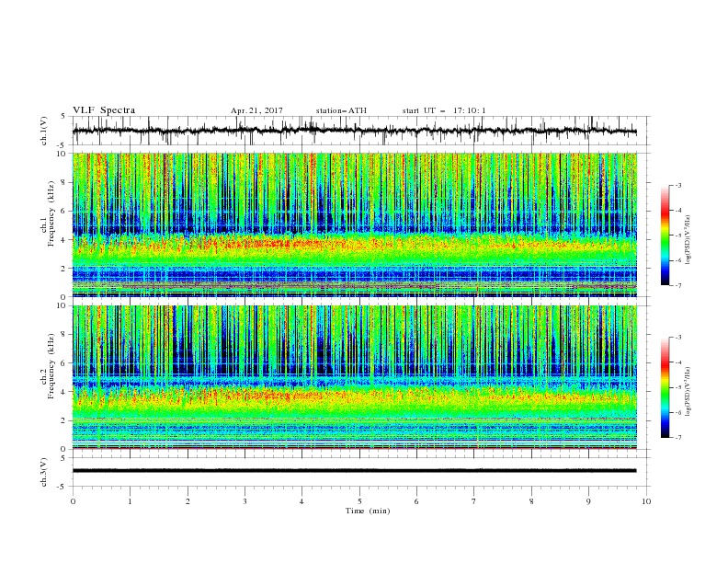Screen dimensions: 728x563
Task: Click the ch.1 spectrogram color bar
Action: (x=665, y=236)
